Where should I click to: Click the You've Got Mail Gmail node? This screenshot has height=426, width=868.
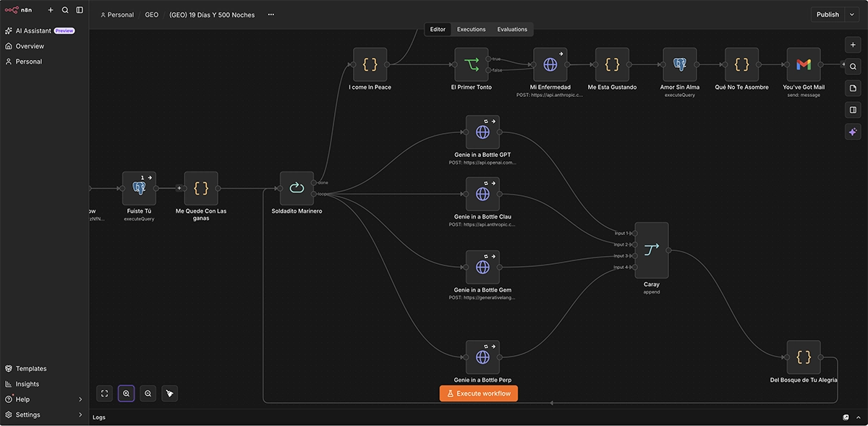[804, 64]
